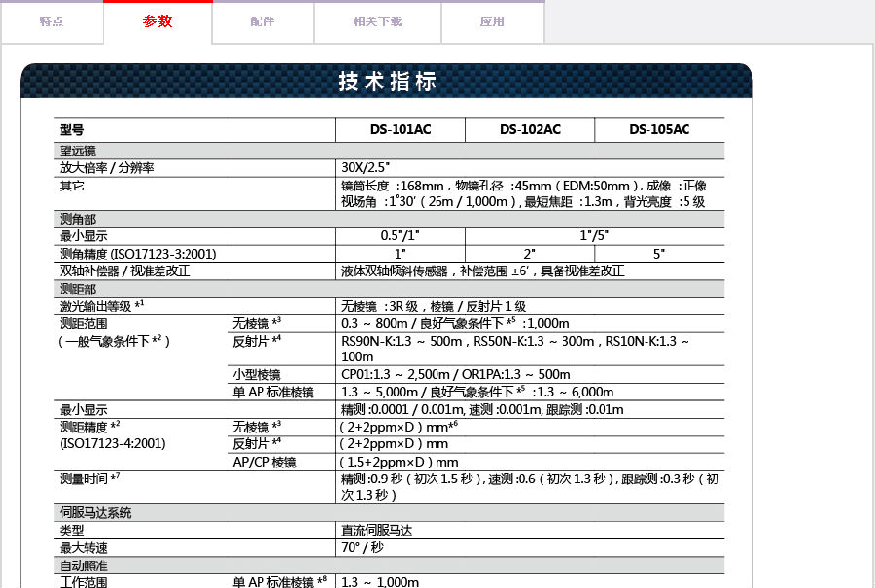This screenshot has height=588, width=875.
Task: Click the 望远镜 section row
Action: tap(78, 152)
